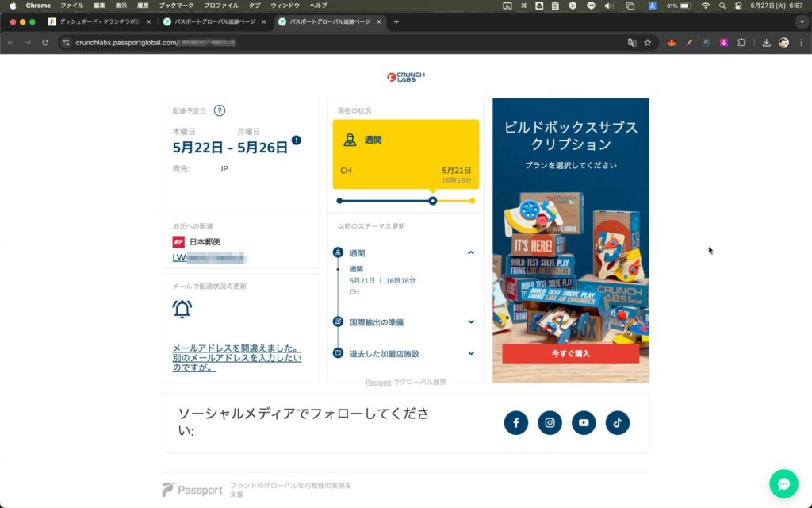This screenshot has height=508, width=812.
Task: Close the active パスポートグローバル tab
Action: 379,21
